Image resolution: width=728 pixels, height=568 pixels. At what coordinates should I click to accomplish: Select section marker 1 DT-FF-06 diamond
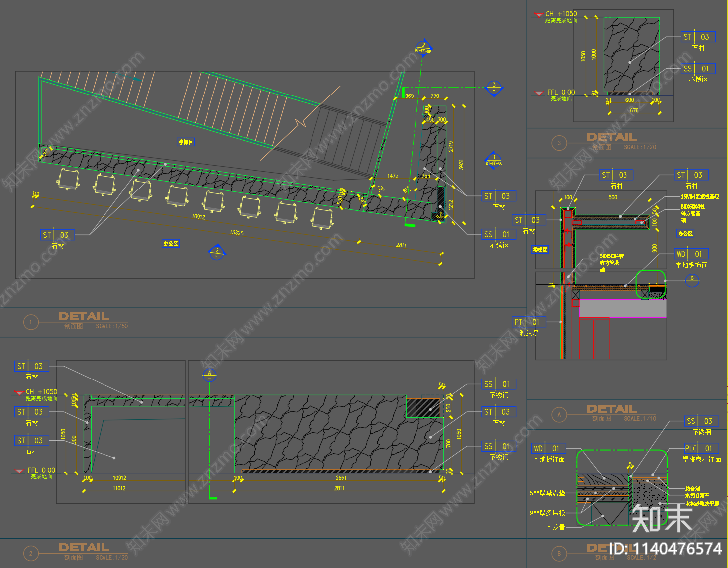coord(493,161)
